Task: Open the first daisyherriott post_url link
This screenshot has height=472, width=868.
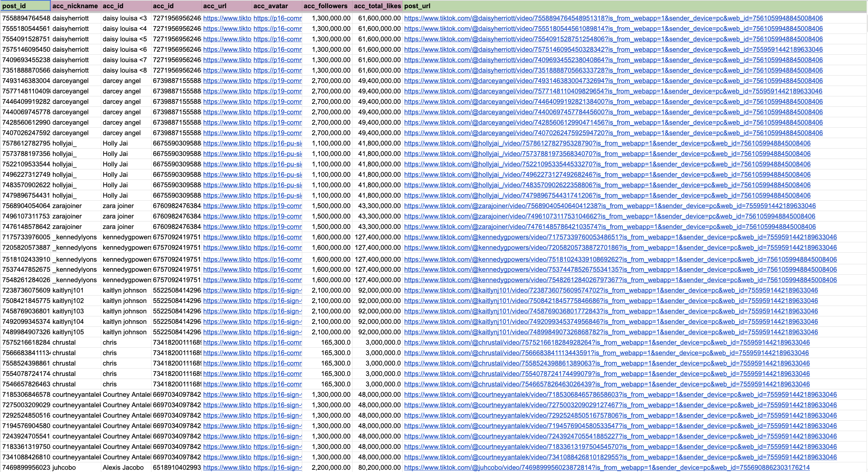Action: (x=613, y=18)
